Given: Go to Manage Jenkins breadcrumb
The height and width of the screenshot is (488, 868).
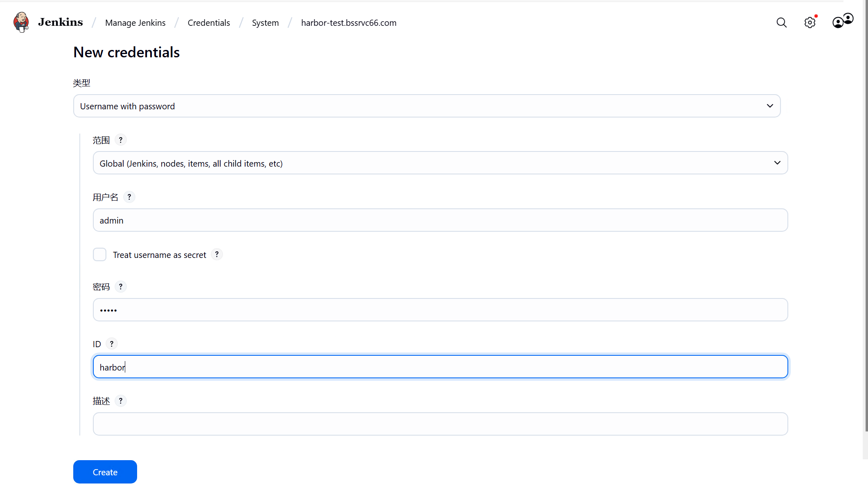Looking at the screenshot, I should click(135, 23).
